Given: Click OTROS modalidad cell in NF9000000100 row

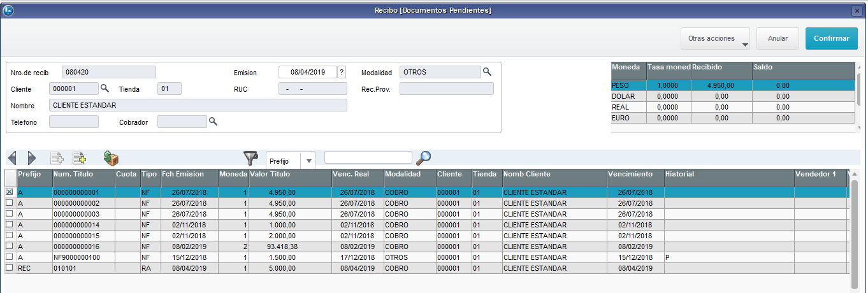Looking at the screenshot, I should pos(410,257).
